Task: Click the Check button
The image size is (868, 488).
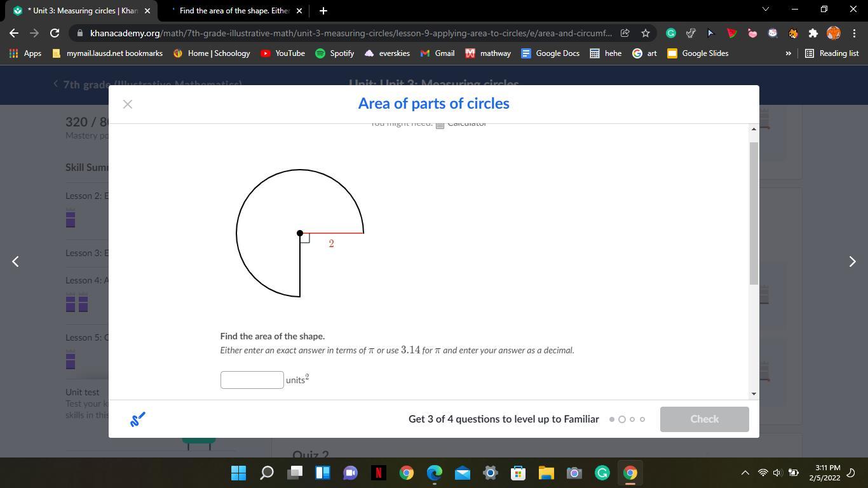Action: pyautogui.click(x=704, y=419)
